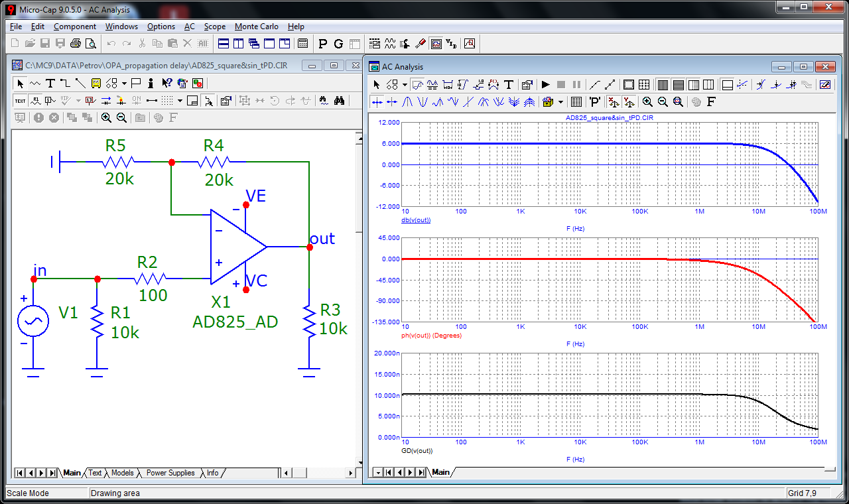Image resolution: width=849 pixels, height=504 pixels.
Task: Open the calculator icon in the main toolbar
Action: click(302, 44)
